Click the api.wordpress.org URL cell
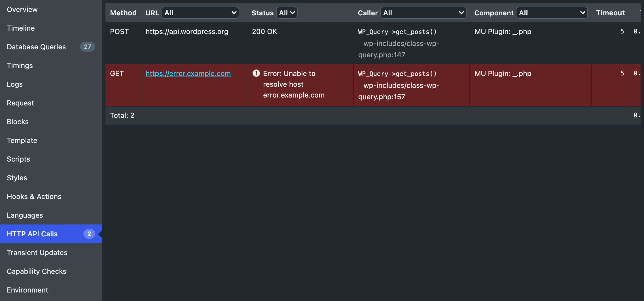 (187, 31)
